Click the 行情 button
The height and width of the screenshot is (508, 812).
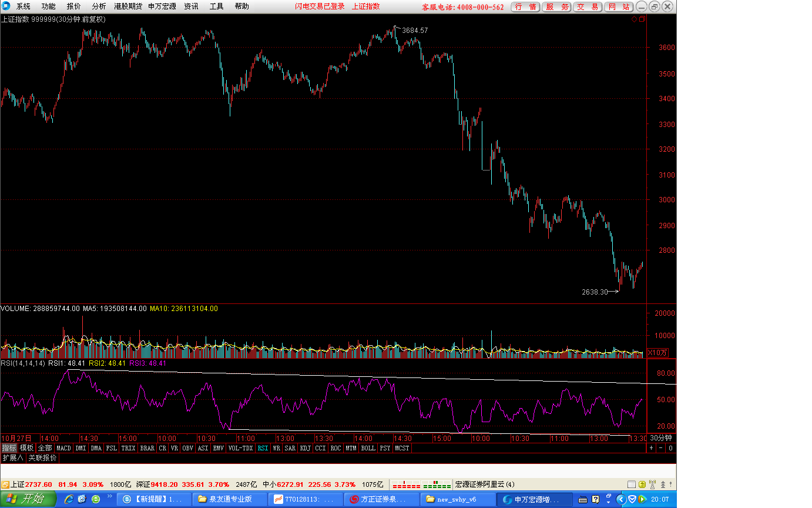525,7
